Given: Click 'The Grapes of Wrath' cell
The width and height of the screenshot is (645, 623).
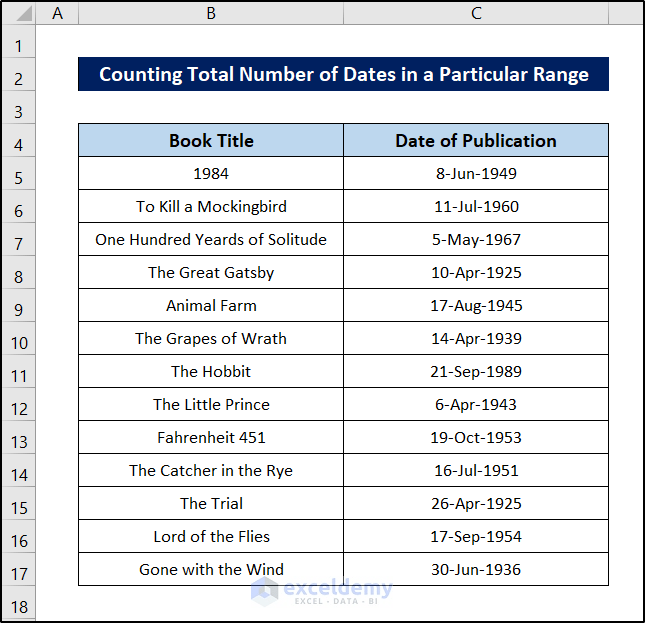Looking at the screenshot, I should click(x=211, y=338).
